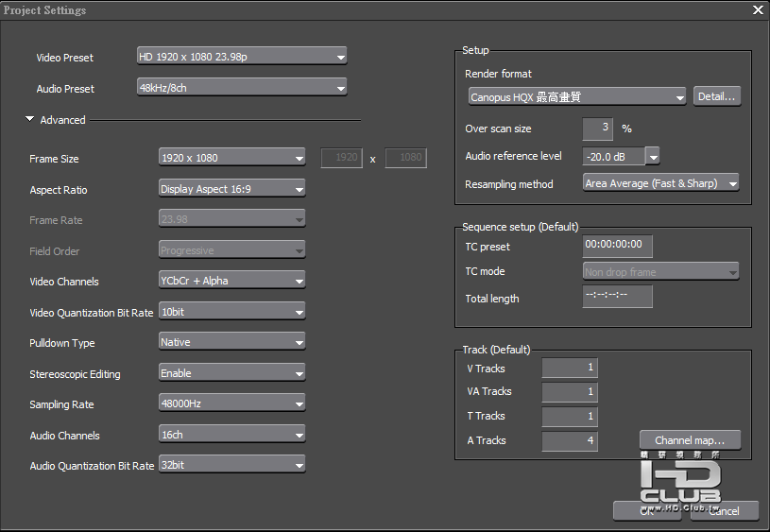The height and width of the screenshot is (532, 770).
Task: Open the Audio Preset 48kHz/8ch dropdown
Action: pos(242,88)
